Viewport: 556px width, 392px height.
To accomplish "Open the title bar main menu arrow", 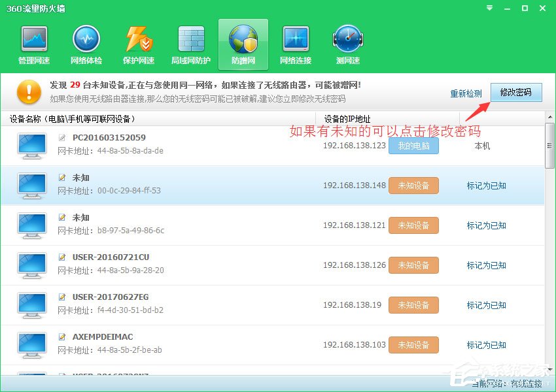I will (x=489, y=8).
